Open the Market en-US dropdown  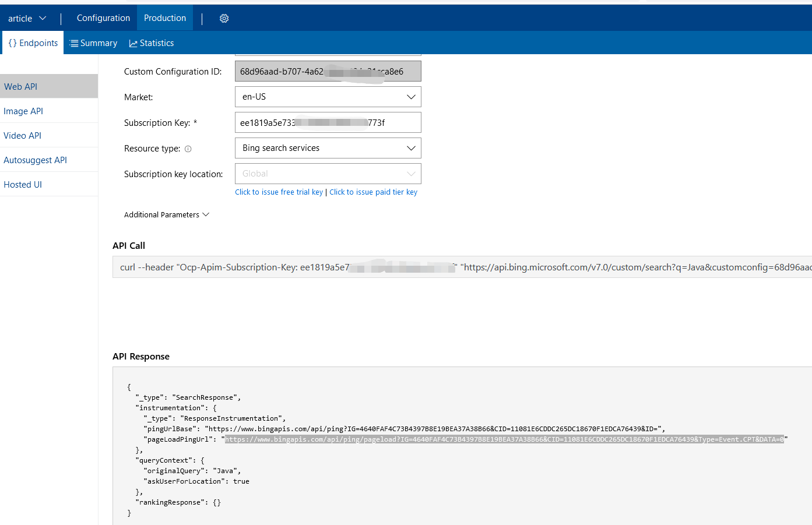point(328,97)
